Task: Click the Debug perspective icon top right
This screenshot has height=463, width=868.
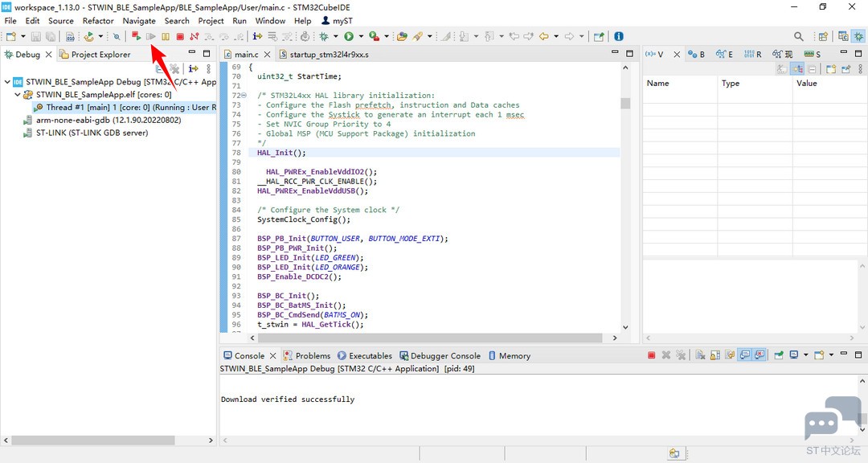Action: (859, 36)
